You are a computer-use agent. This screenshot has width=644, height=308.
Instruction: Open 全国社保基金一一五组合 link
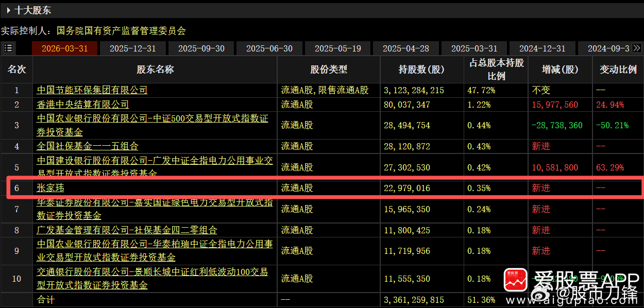coord(88,146)
